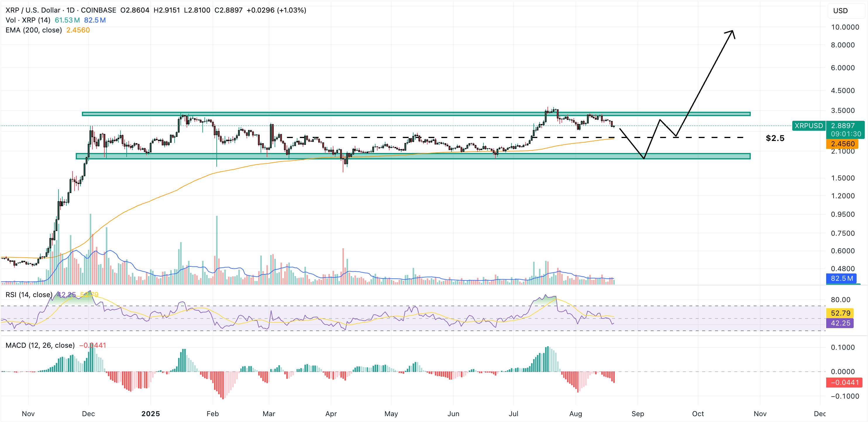
Task: Click the Nov label at the time axis start
Action: (x=28, y=414)
